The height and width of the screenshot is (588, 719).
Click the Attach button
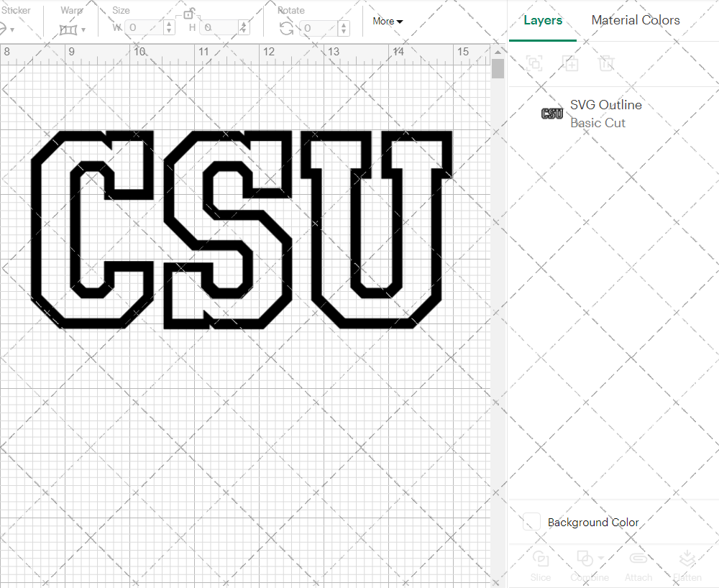tap(638, 566)
